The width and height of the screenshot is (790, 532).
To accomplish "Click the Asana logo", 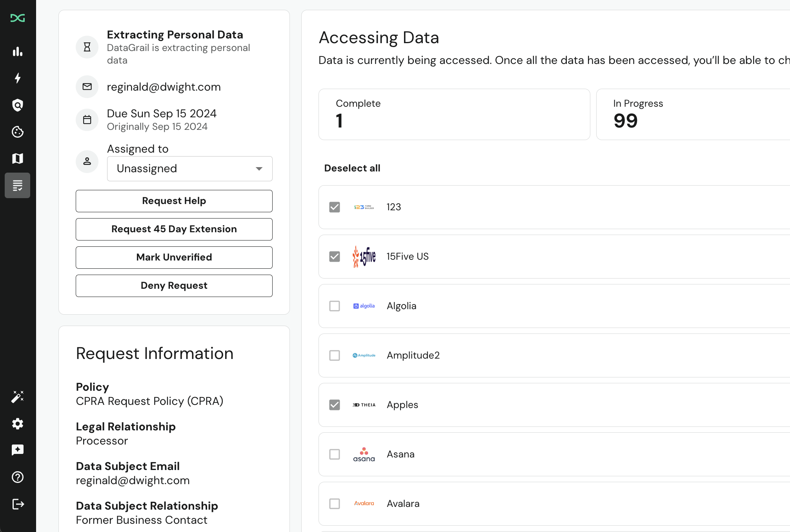I will pyautogui.click(x=364, y=454).
